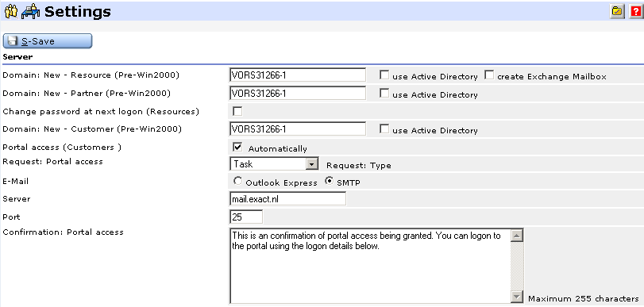
Task: Select the SMTP radio button
Action: [x=329, y=181]
